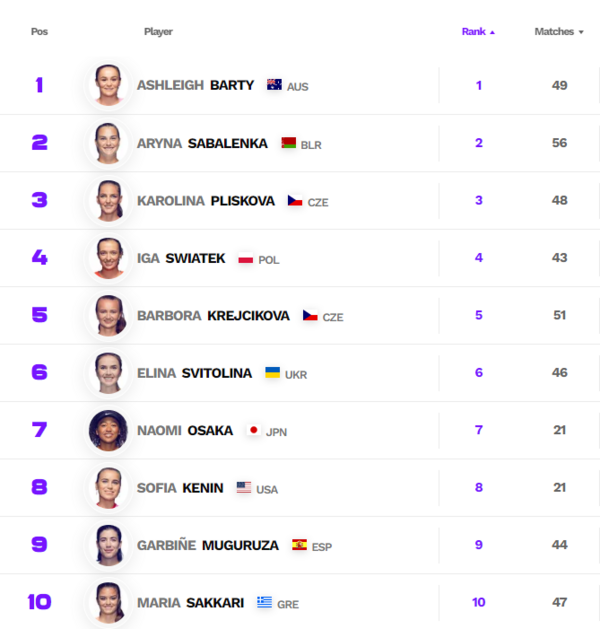The width and height of the screenshot is (600, 629).
Task: Click Garbiñe Muguruza's profile photo
Action: tap(108, 546)
